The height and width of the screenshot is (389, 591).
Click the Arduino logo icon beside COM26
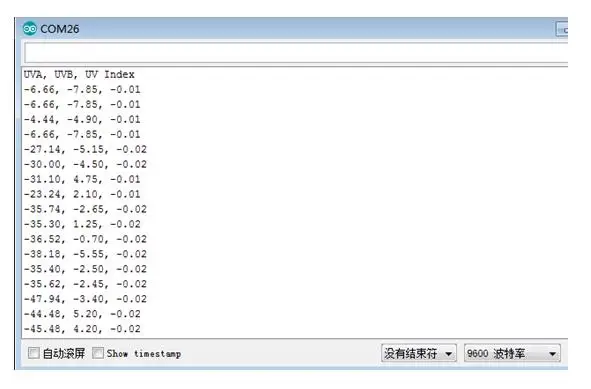click(x=29, y=29)
